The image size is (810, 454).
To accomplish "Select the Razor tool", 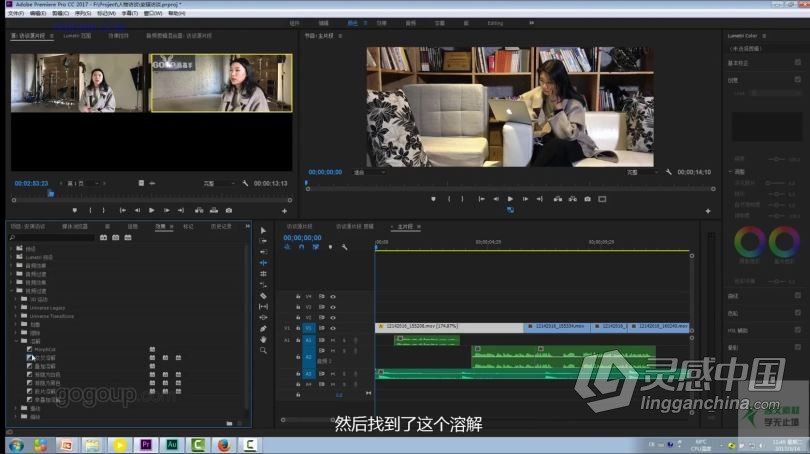I will (263, 296).
